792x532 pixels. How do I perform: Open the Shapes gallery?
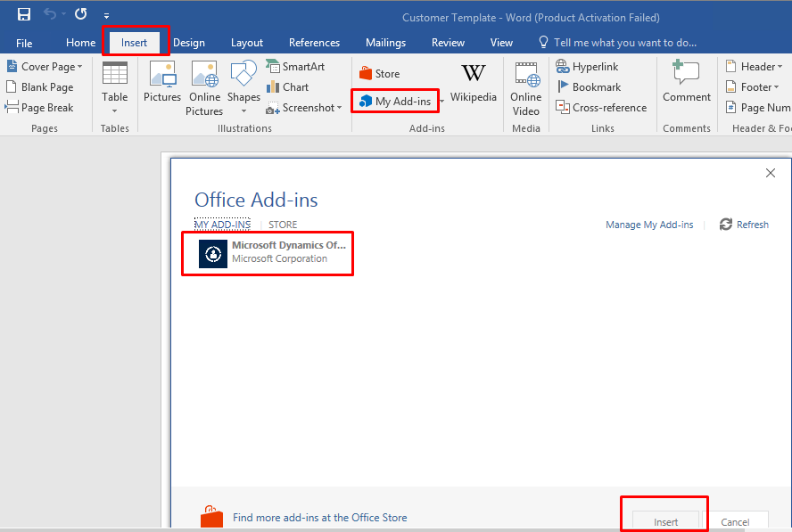[243, 88]
